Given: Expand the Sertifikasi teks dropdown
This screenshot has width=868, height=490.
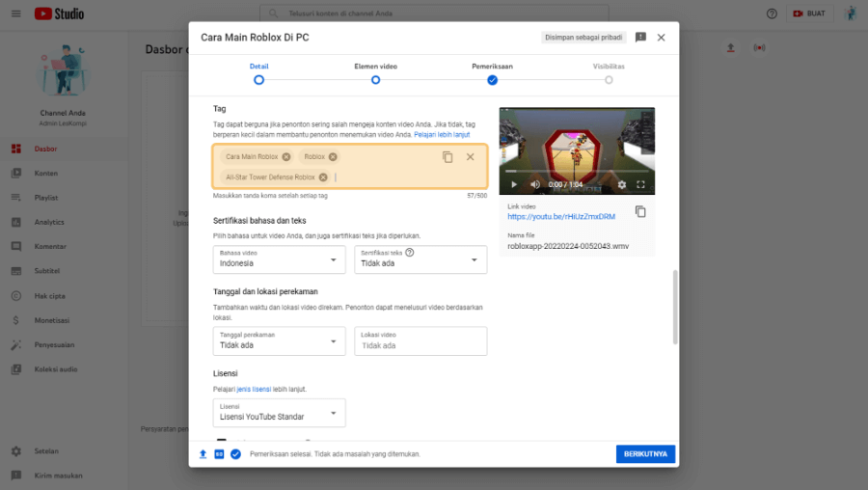Looking at the screenshot, I should (420, 259).
